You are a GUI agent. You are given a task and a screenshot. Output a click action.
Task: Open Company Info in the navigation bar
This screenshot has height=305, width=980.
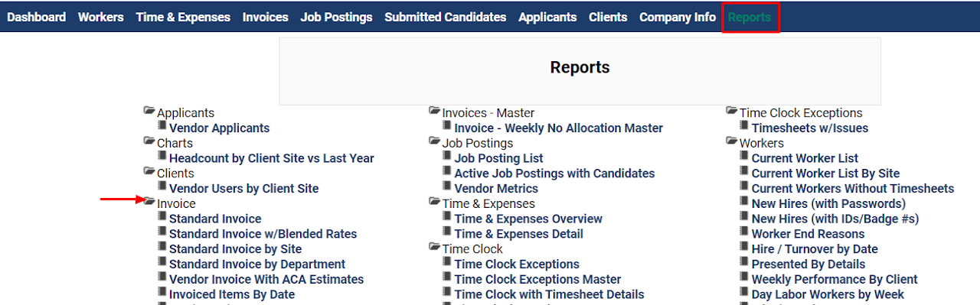(678, 17)
